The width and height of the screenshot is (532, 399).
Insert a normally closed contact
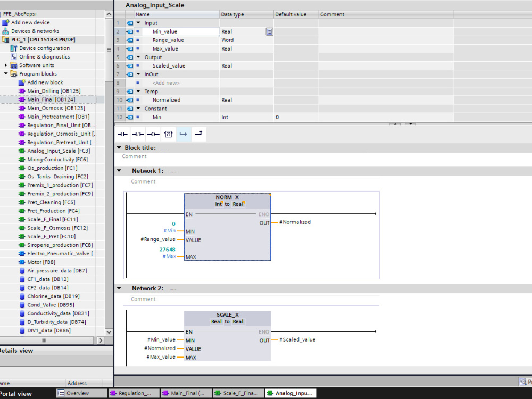[x=137, y=134]
